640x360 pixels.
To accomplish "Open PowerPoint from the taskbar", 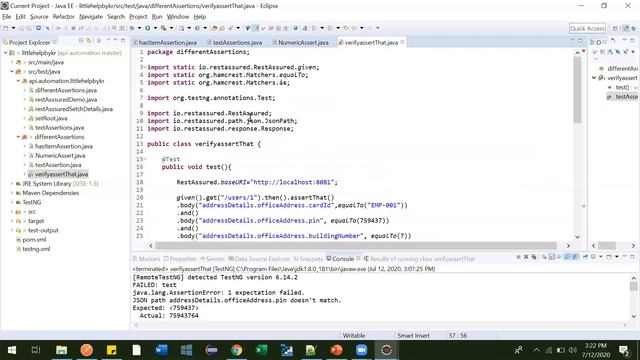I will 336,350.
